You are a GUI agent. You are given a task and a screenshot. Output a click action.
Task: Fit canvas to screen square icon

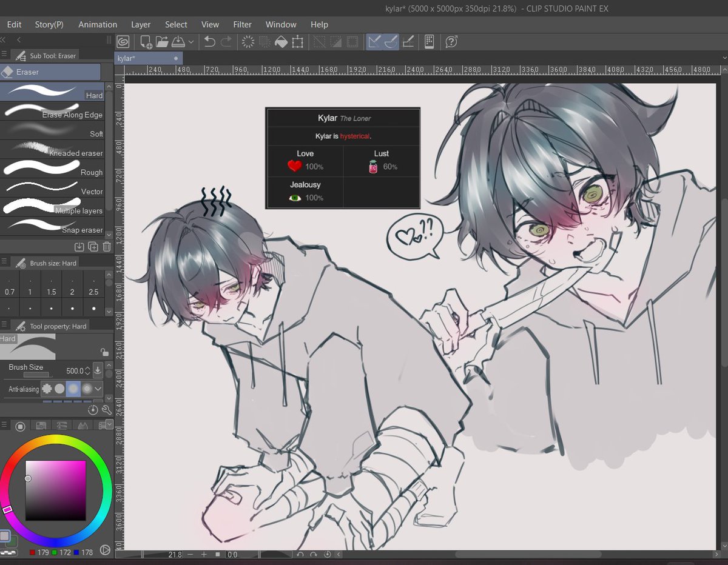(x=218, y=554)
